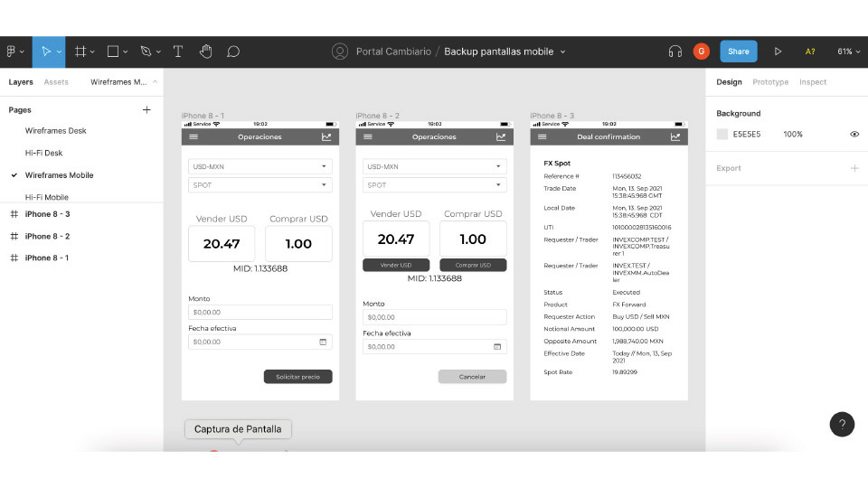Screen dimensions: 868x488
Task: Expand the Backup pantallas mobile file menu
Action: pyautogui.click(x=562, y=52)
